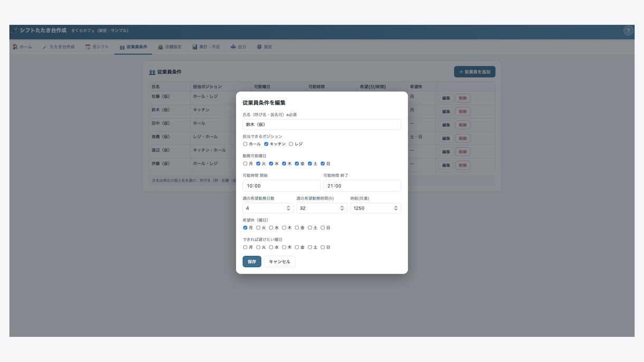Click 削除 in the 田中（仮） row
The image size is (644, 362).
click(463, 125)
